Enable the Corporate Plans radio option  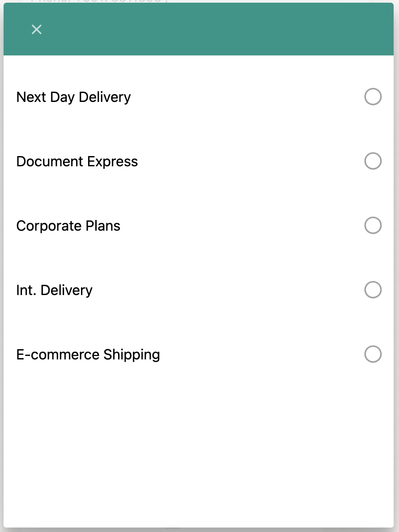373,225
